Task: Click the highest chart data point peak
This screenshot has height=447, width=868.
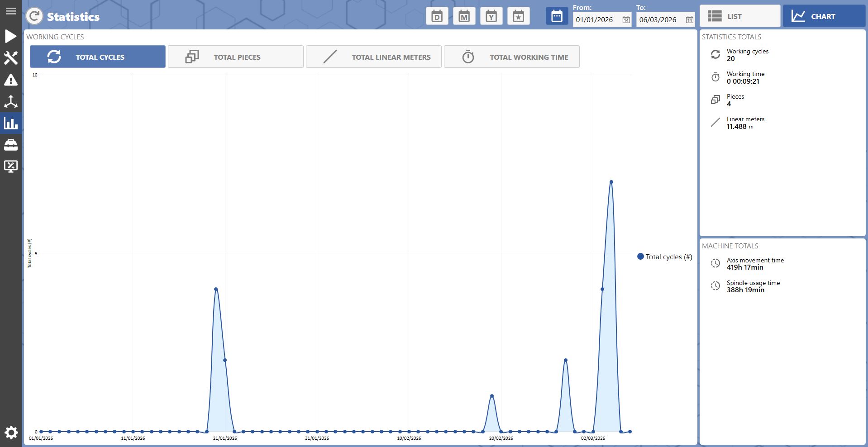Action: [611, 182]
